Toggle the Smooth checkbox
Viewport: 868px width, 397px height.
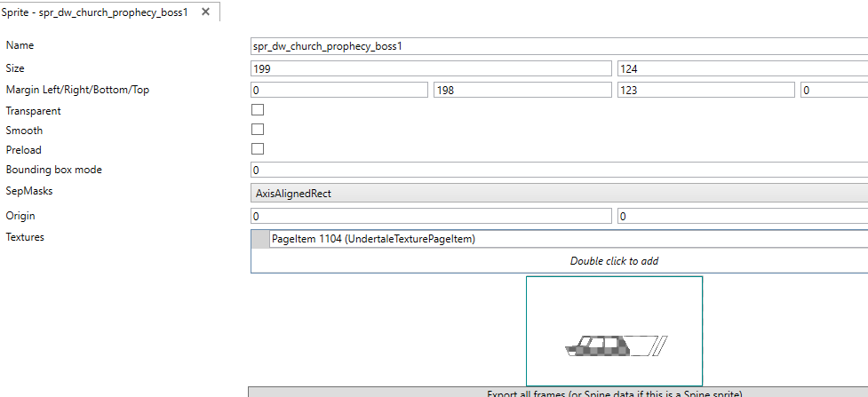258,130
